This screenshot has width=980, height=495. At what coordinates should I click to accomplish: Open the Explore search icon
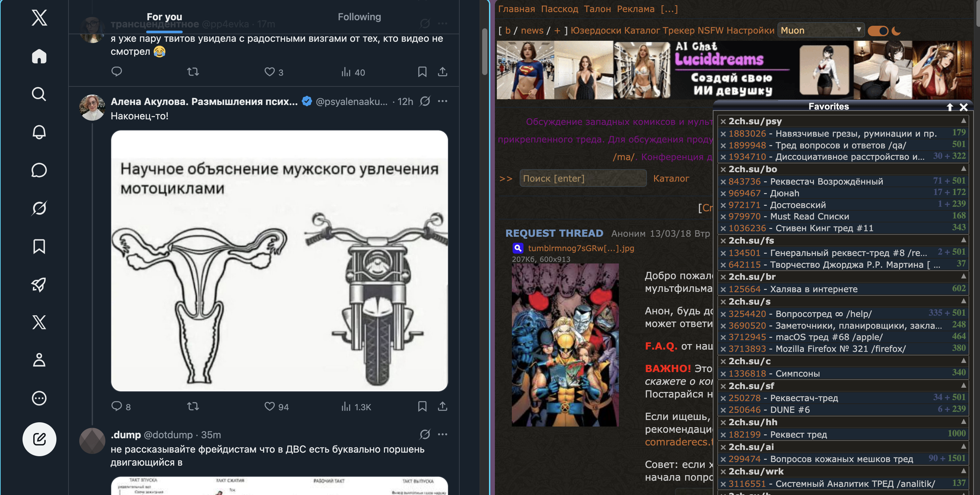click(39, 94)
